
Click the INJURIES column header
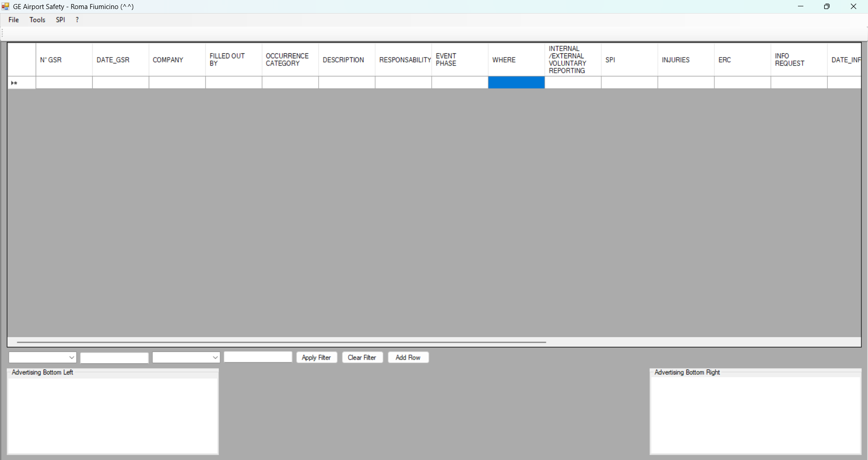coord(685,60)
